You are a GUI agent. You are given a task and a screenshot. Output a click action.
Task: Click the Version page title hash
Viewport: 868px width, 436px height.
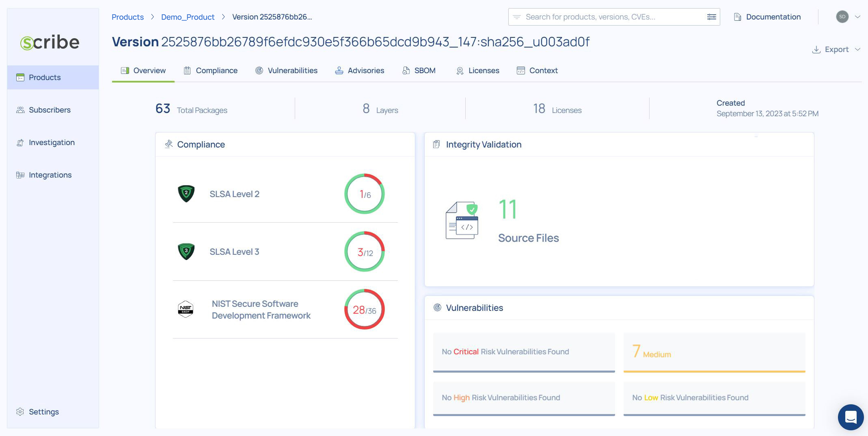click(375, 42)
